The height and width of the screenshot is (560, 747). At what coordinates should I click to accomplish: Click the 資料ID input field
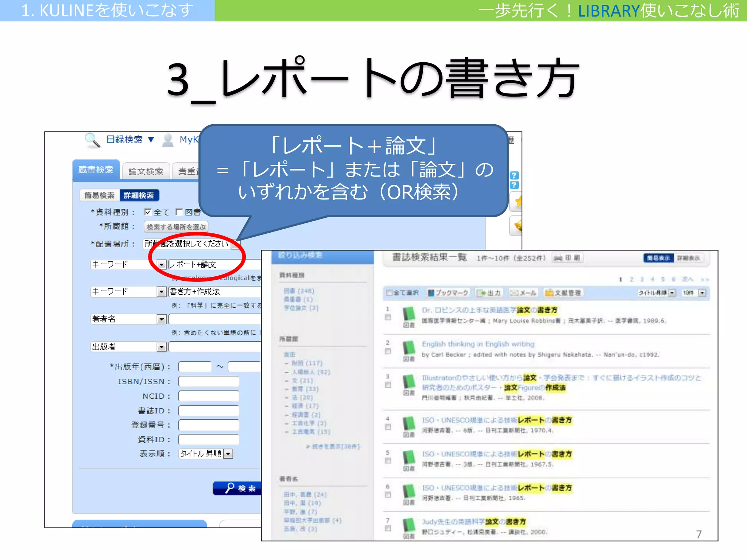[209, 439]
